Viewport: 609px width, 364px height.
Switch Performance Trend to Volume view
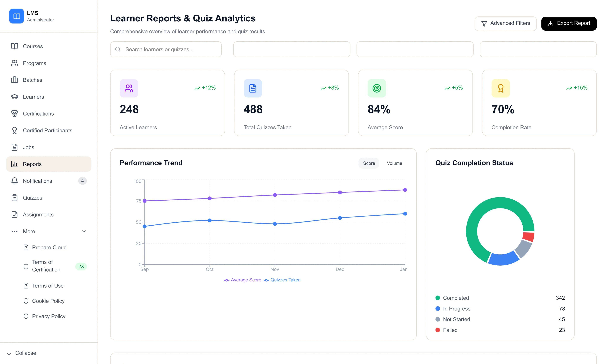(x=394, y=163)
